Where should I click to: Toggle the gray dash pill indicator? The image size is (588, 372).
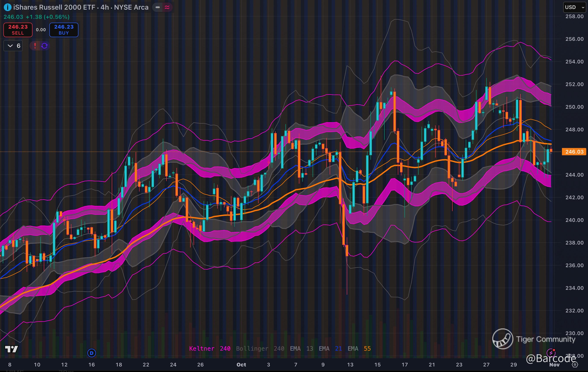[x=158, y=7]
